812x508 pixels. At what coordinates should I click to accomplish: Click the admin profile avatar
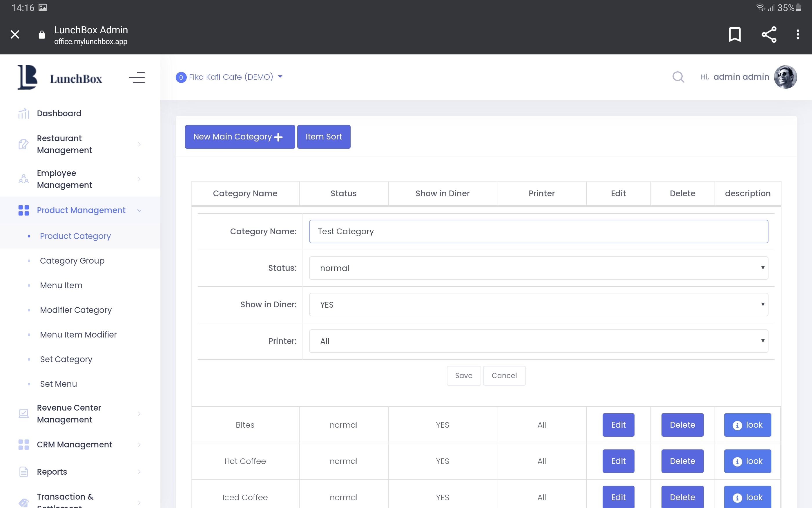(785, 77)
